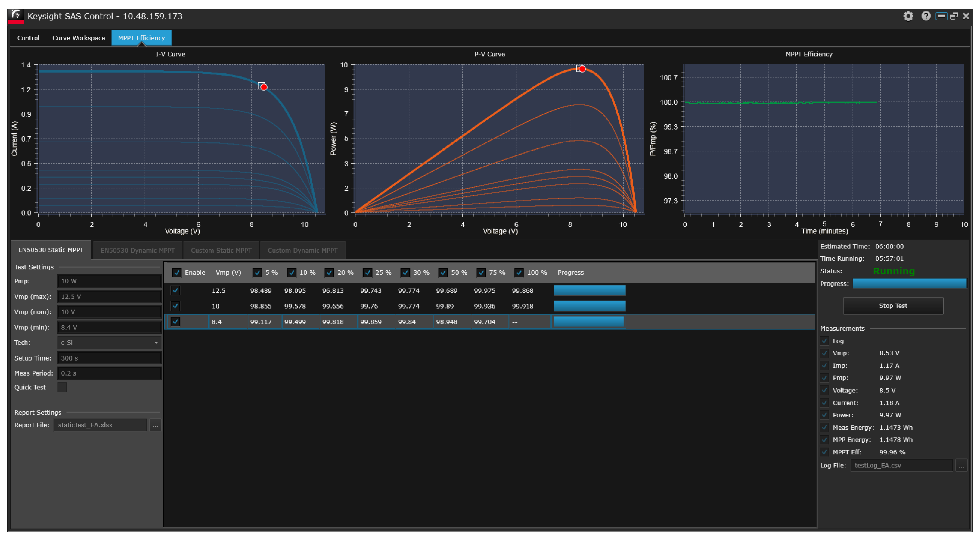980x540 pixels.
Task: Disable the 12.5 V row checkbox
Action: tap(175, 291)
